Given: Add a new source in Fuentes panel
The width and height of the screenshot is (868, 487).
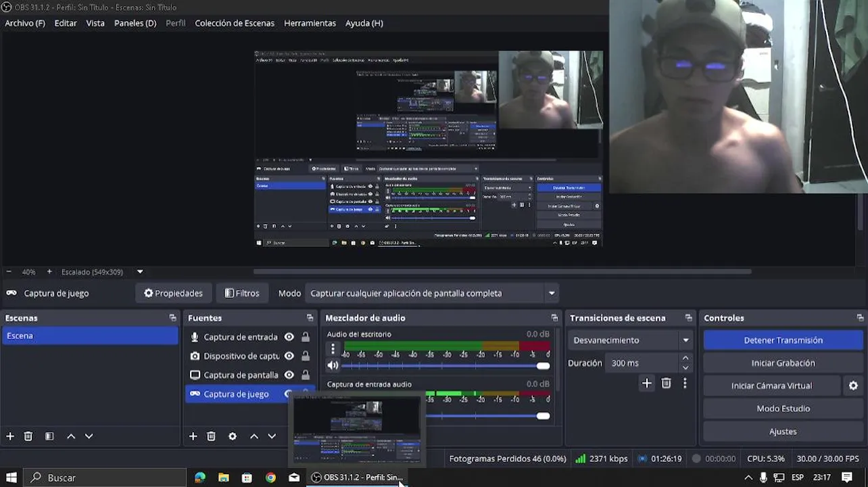Looking at the screenshot, I should [x=193, y=436].
